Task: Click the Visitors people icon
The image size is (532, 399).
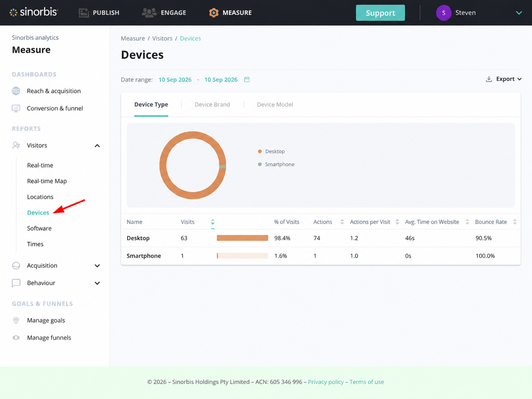Action: pos(16,145)
